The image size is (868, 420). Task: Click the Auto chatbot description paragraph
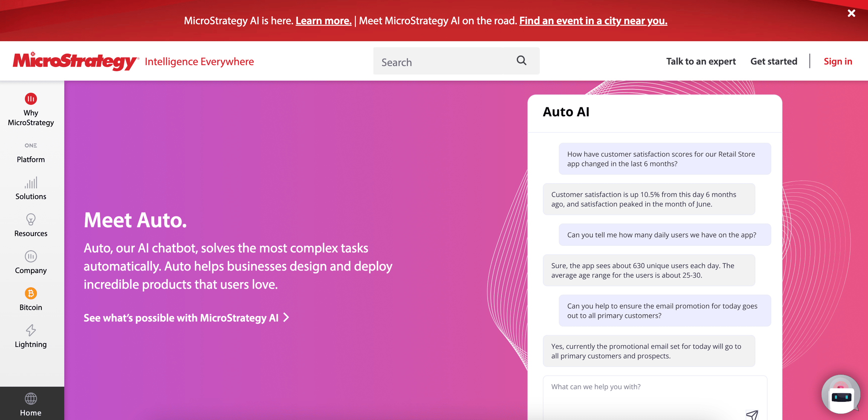point(238,266)
